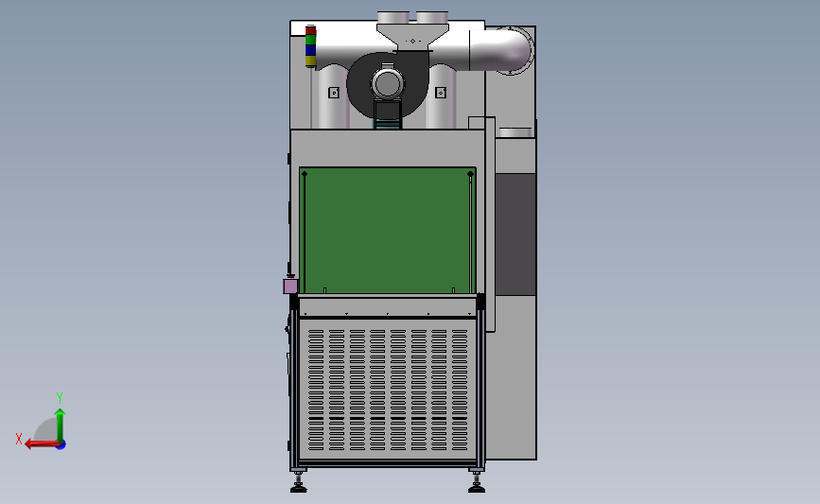Viewport: 820px width, 504px height.
Task: Select the green segment of the signal tower light
Action: point(310,40)
